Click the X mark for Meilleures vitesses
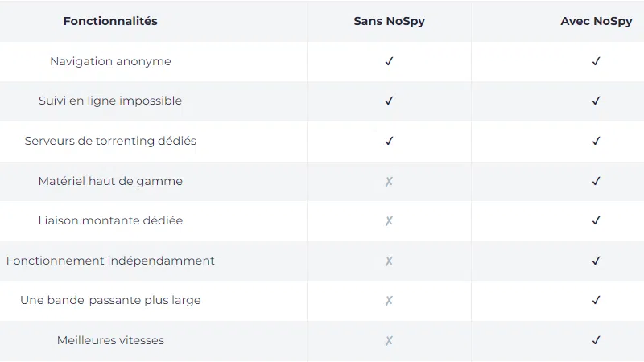This screenshot has width=644, height=362. (389, 340)
